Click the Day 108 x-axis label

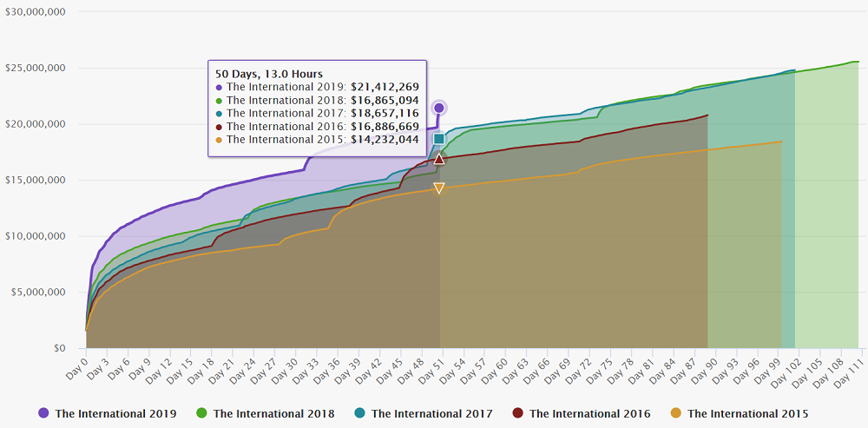pyautogui.click(x=829, y=372)
